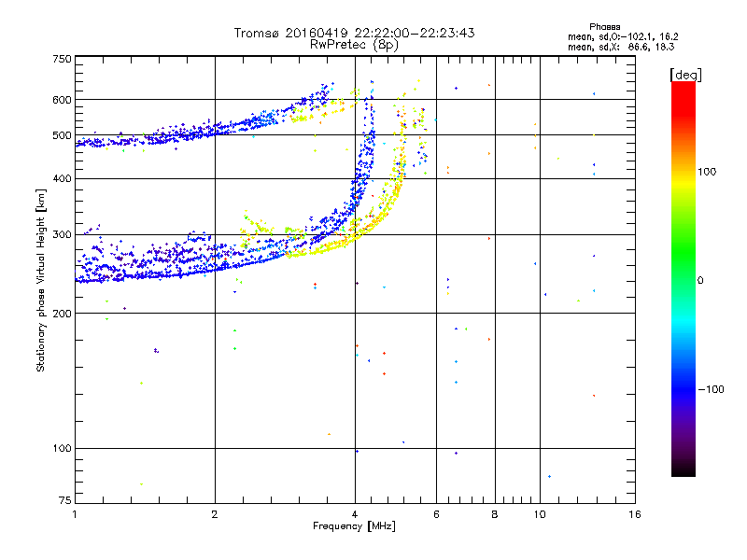The width and height of the screenshot is (747, 560).
Task: Click the 'mean, sd,X: 86.6, 18.3' statistic line
Action: click(621, 47)
